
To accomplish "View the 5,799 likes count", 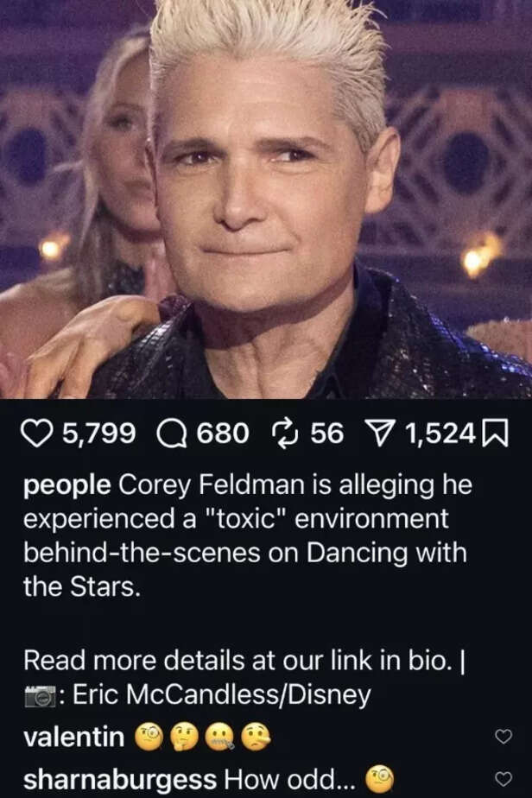I will click(98, 434).
